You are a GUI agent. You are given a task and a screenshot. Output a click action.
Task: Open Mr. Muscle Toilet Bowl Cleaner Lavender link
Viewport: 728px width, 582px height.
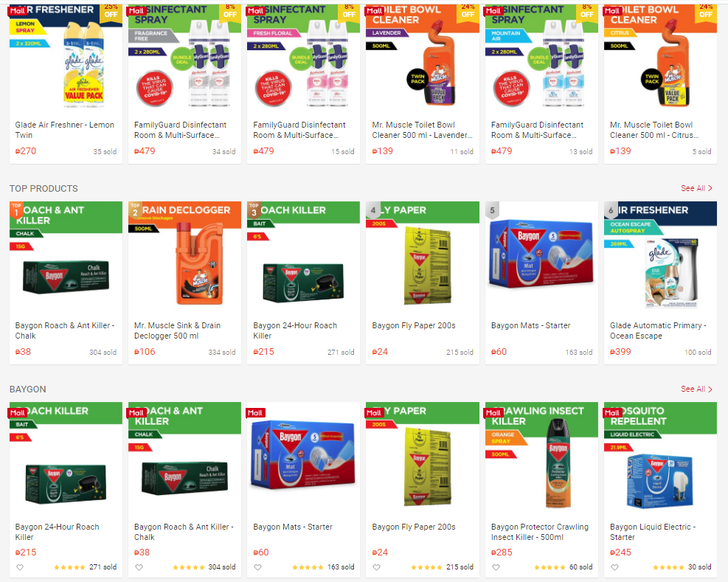tap(422, 130)
